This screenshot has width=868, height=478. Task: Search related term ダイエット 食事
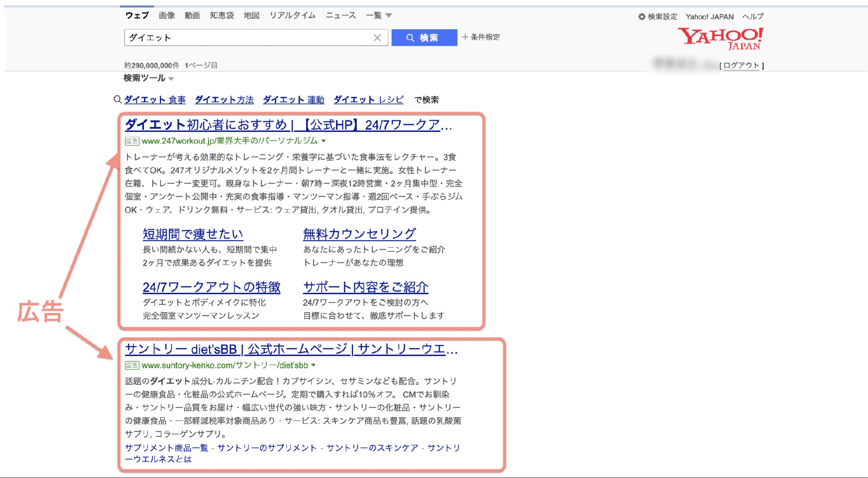pyautogui.click(x=155, y=100)
